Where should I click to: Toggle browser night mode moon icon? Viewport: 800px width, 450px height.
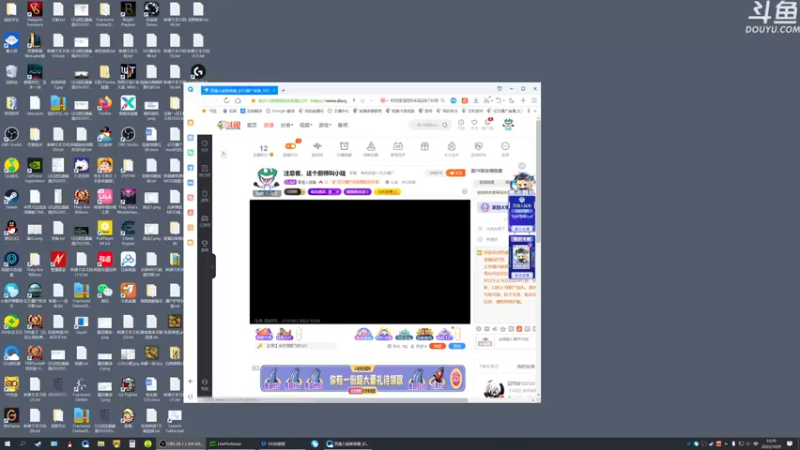[512, 101]
